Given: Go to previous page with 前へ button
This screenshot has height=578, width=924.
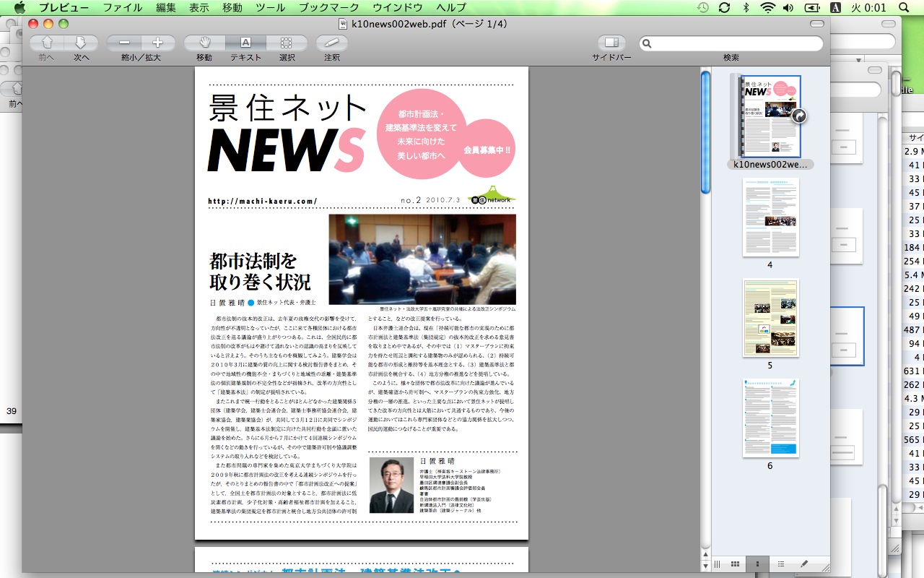Looking at the screenshot, I should coord(47,43).
